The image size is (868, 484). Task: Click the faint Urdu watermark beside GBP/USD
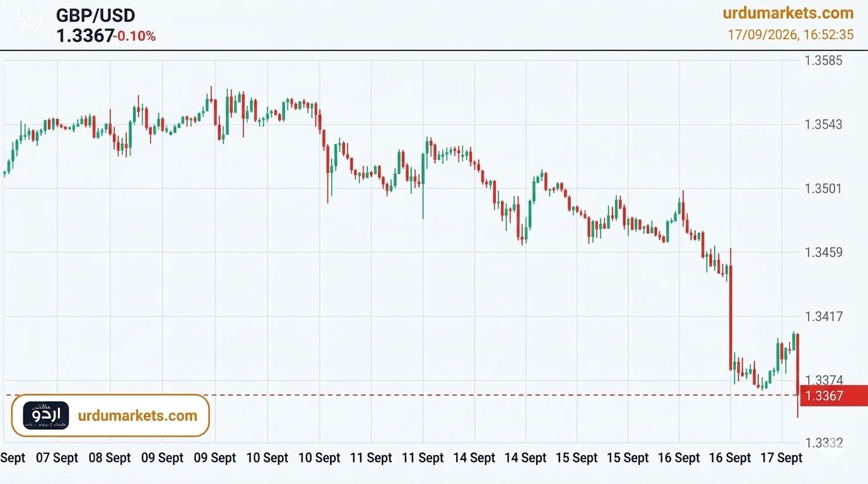click(x=30, y=22)
